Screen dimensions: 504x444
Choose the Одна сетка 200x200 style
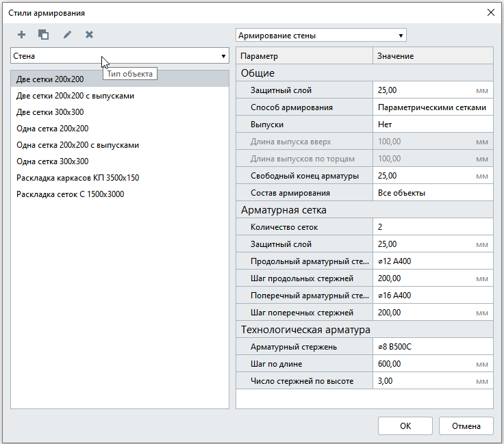(52, 129)
